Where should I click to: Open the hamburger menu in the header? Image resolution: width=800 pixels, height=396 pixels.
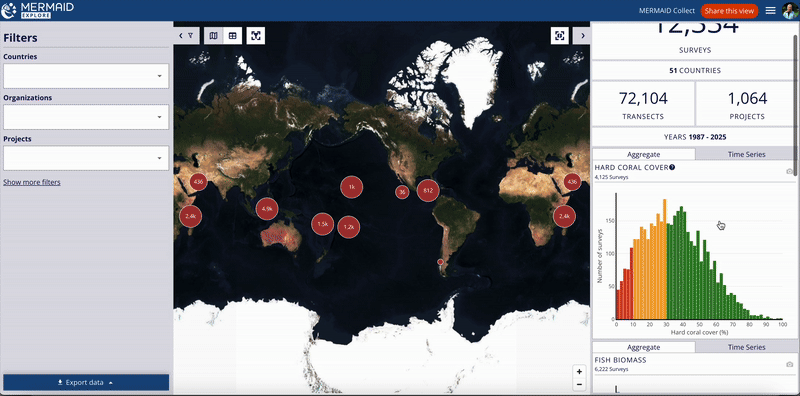pyautogui.click(x=770, y=11)
